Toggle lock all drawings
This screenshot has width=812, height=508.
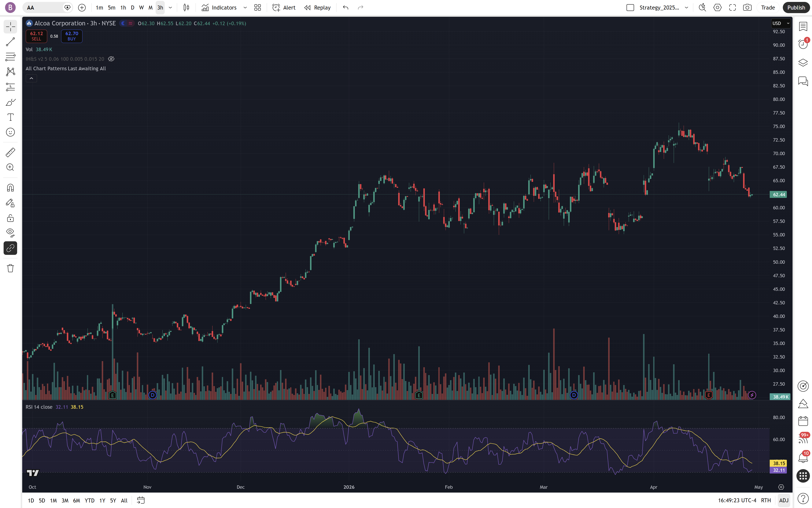point(10,218)
